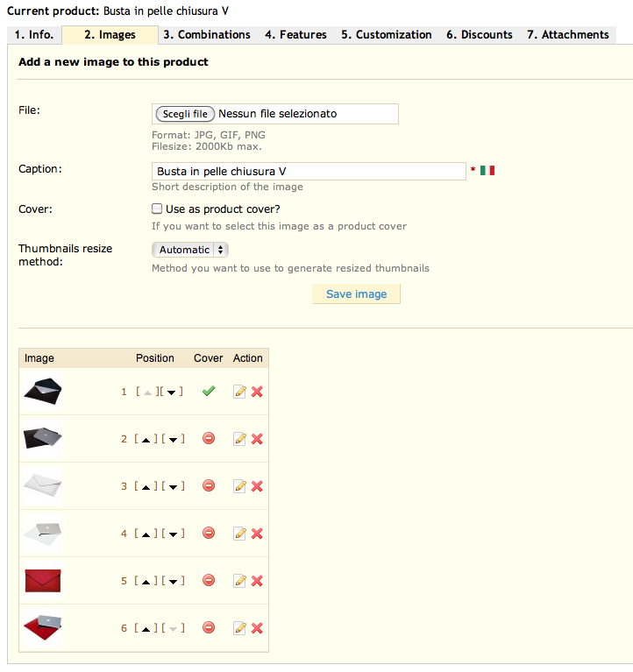The image size is (633, 672).
Task: Edit the image in row 4
Action: (239, 534)
